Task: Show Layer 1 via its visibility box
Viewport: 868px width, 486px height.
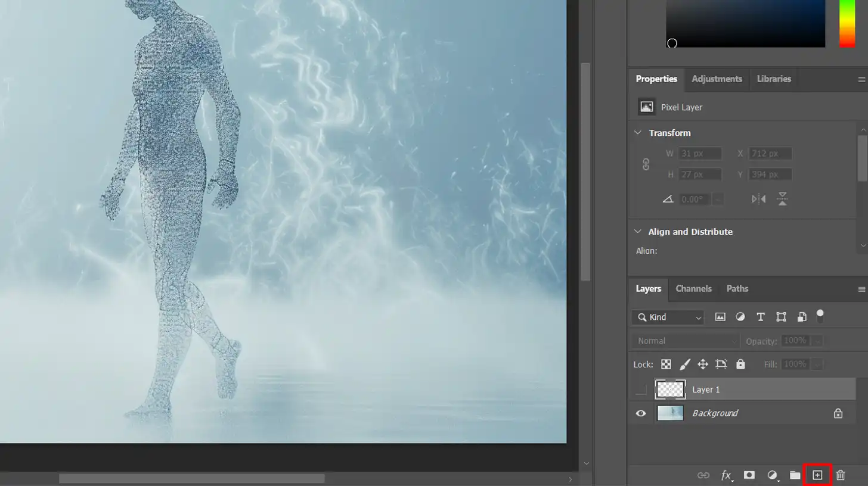Action: pyautogui.click(x=641, y=390)
